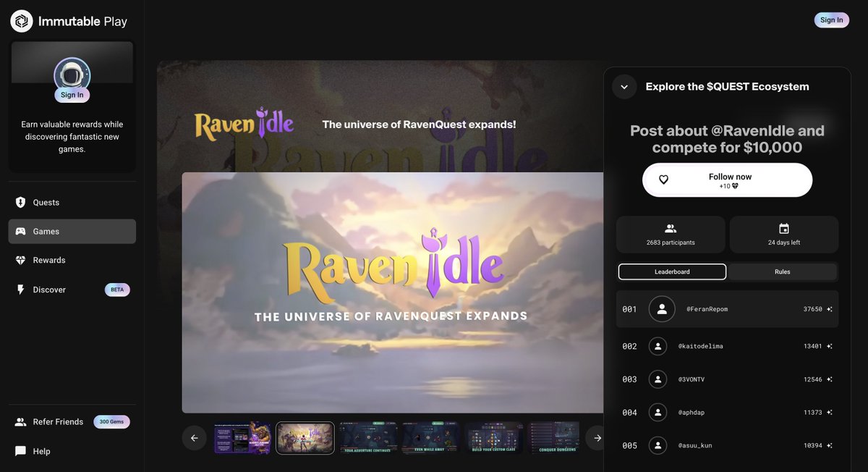868x472 pixels.
Task: Click the Follow now button
Action: click(x=727, y=180)
